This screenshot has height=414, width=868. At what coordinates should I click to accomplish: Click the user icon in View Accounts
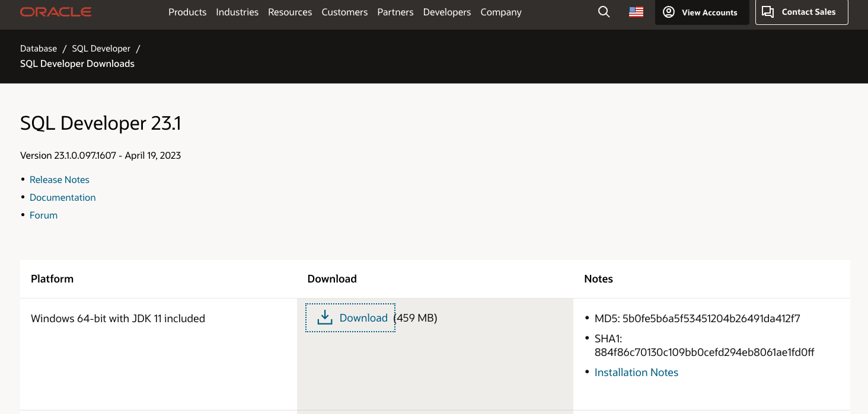(x=669, y=12)
